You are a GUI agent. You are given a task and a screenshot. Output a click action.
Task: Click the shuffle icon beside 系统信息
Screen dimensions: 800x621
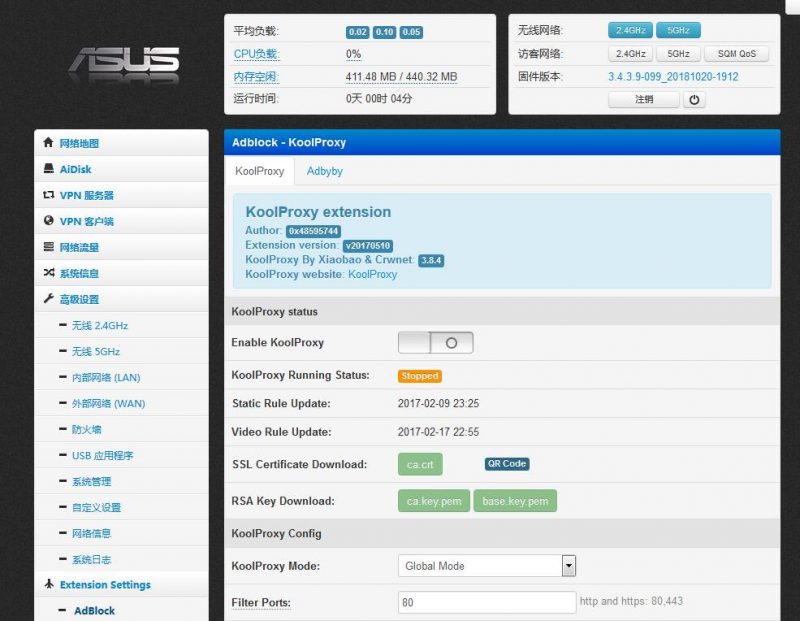point(48,273)
